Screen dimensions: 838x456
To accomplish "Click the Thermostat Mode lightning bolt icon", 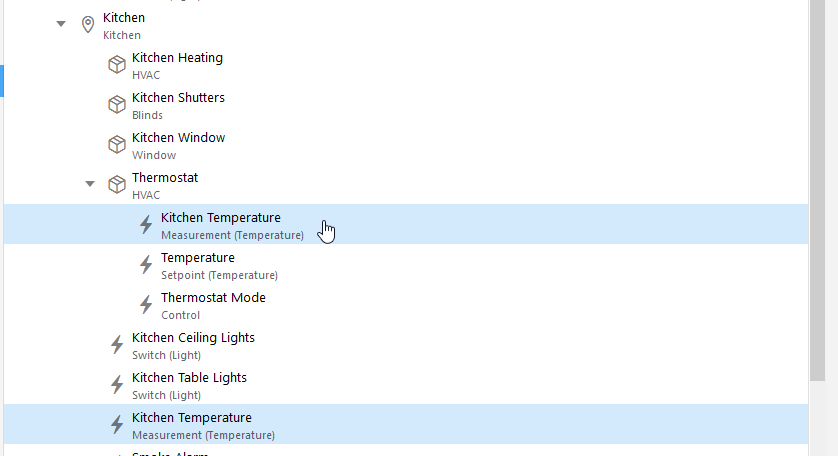I will coord(145,305).
